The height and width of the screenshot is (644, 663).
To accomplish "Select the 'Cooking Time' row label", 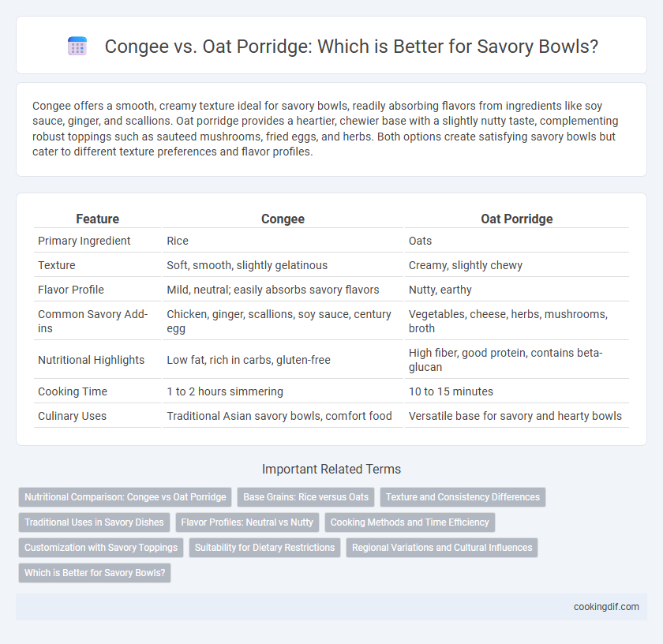I will tap(73, 391).
